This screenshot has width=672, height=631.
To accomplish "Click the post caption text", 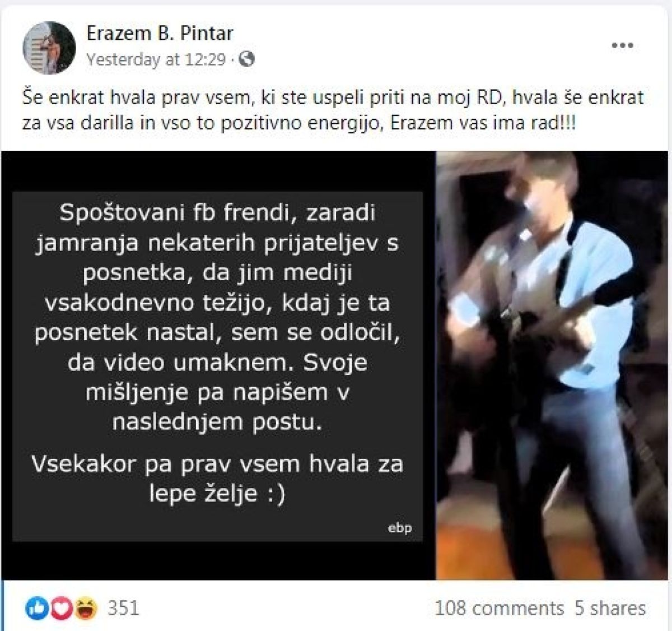I will (x=333, y=110).
